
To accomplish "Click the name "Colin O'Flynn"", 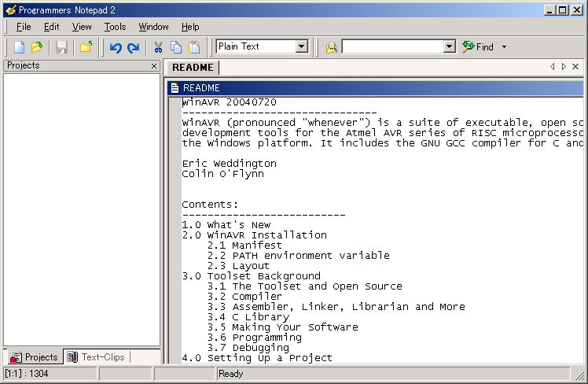I will click(222, 174).
